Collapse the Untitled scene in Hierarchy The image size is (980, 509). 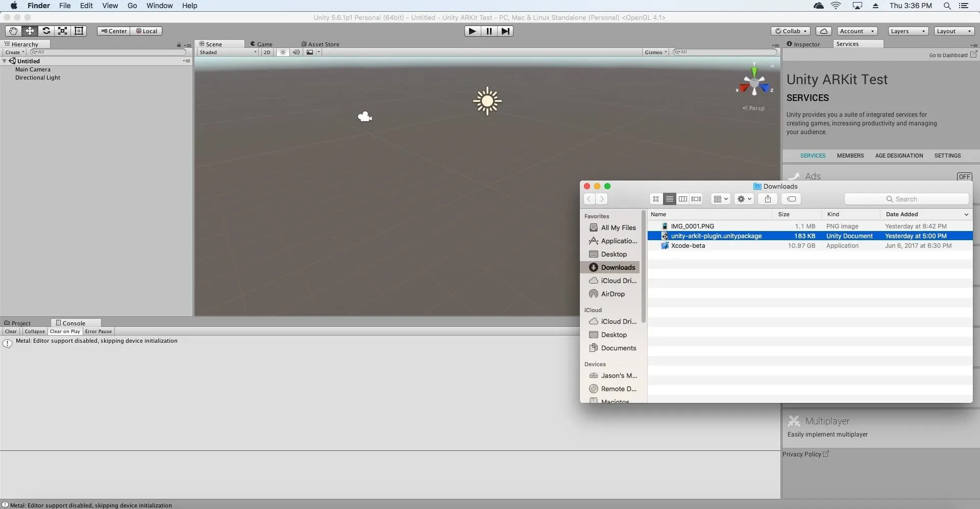pos(5,61)
